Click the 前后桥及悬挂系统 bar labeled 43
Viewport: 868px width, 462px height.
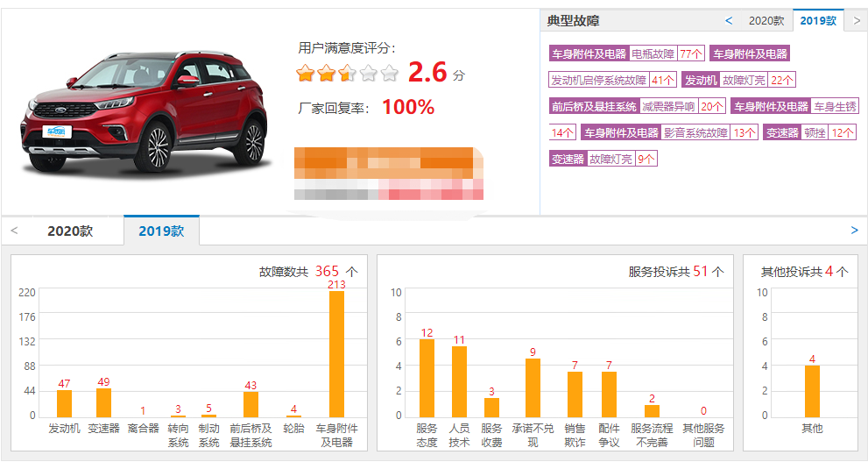click(251, 404)
